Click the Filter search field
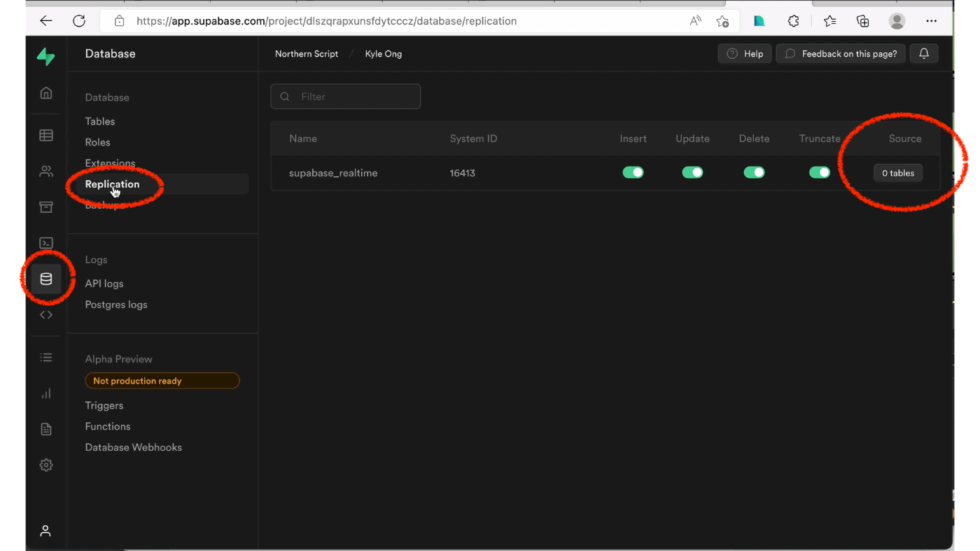Screen dimensions: 980x551 pos(346,97)
